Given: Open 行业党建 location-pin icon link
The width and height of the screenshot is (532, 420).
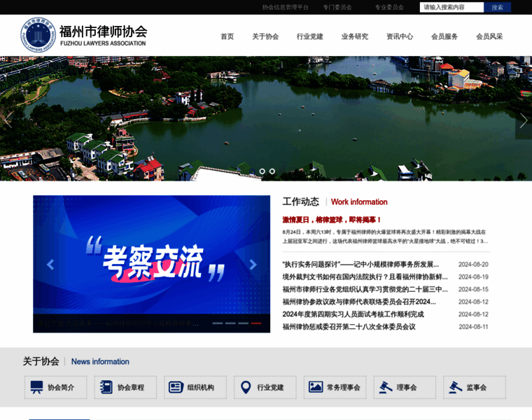Looking at the screenshot, I should coord(264,387).
